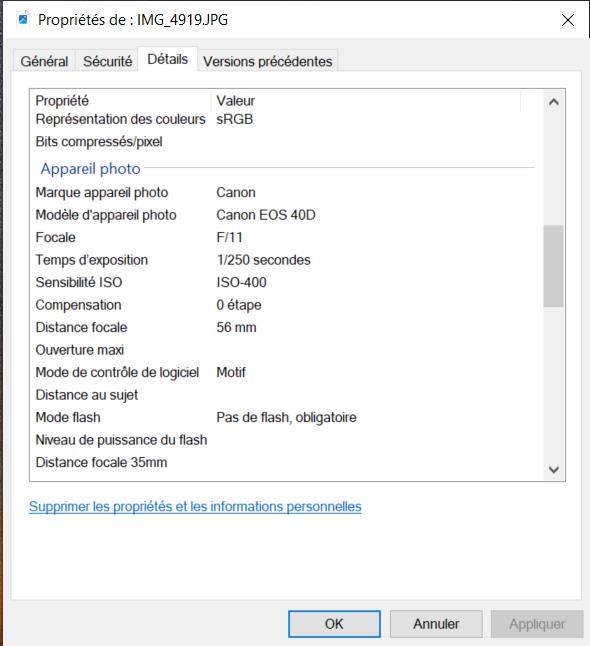Click the vertical scrollbar thumb
Image resolution: width=590 pixels, height=646 pixels.
click(553, 266)
